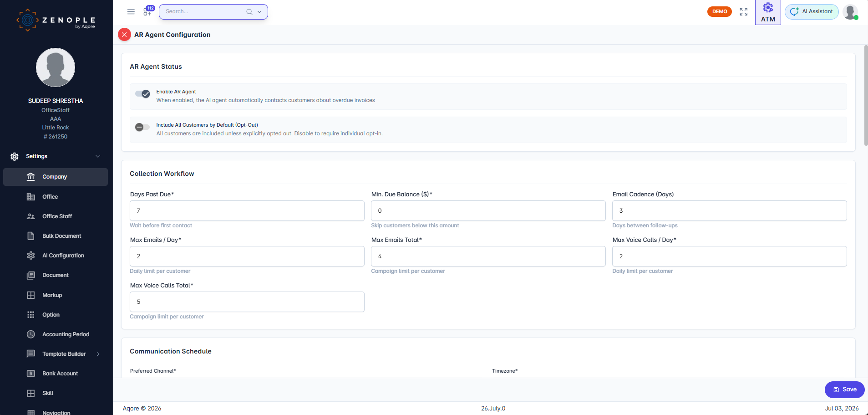
Task: Collapse the Settings section chevron
Action: click(98, 156)
